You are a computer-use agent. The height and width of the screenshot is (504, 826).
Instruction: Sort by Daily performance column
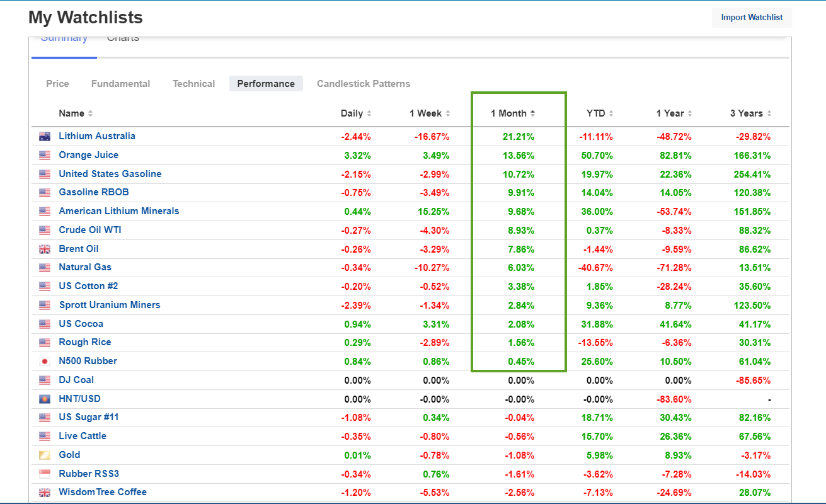(356, 113)
